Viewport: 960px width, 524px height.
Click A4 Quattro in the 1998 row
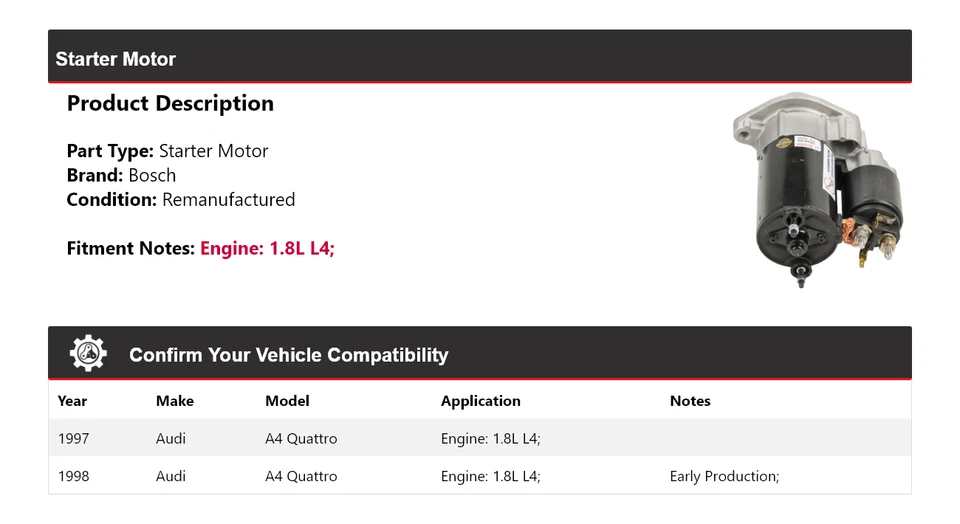tap(301, 476)
